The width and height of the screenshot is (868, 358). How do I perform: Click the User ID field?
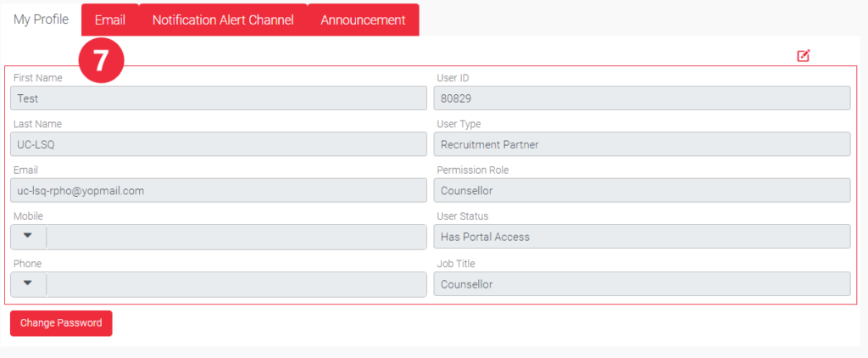[641, 98]
